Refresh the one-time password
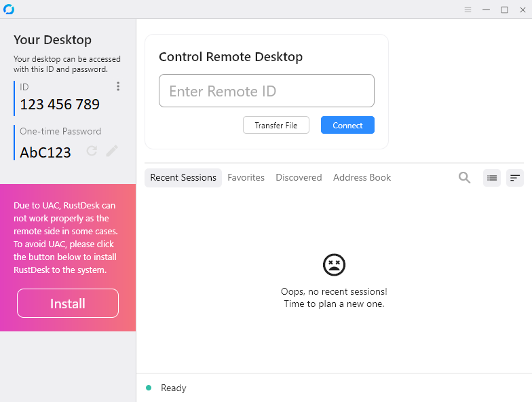532x402 pixels. [x=92, y=151]
